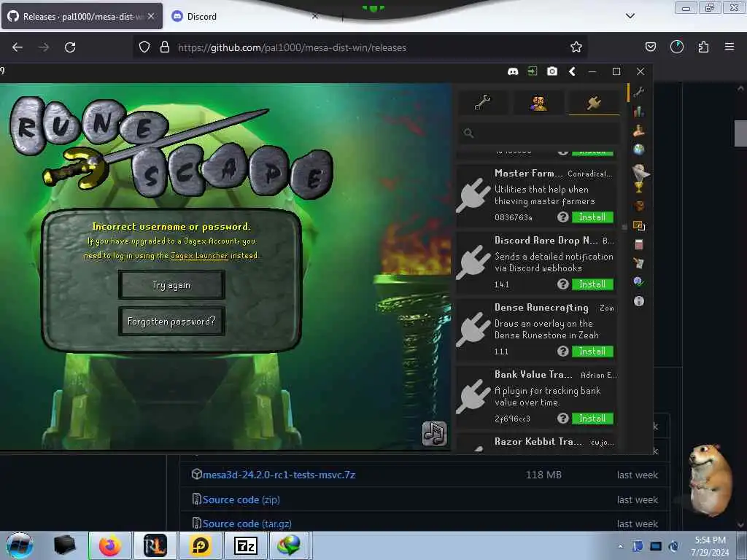This screenshot has height=560, width=747.
Task: Close the Releases GitHub tab
Action: 151,16
